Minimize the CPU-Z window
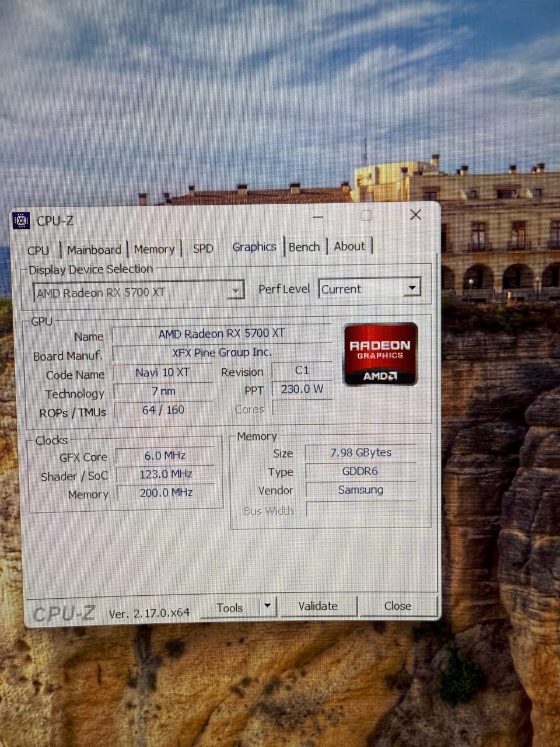The image size is (560, 747). click(318, 217)
